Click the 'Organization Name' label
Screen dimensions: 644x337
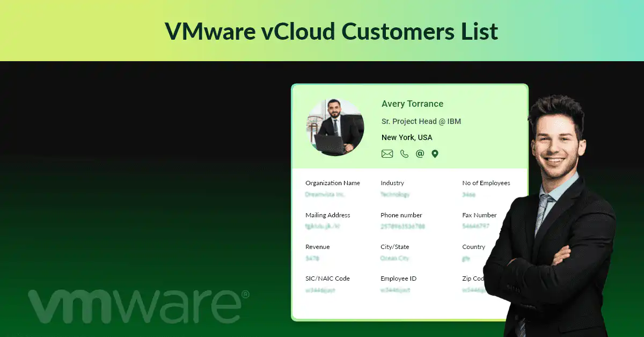(x=333, y=183)
